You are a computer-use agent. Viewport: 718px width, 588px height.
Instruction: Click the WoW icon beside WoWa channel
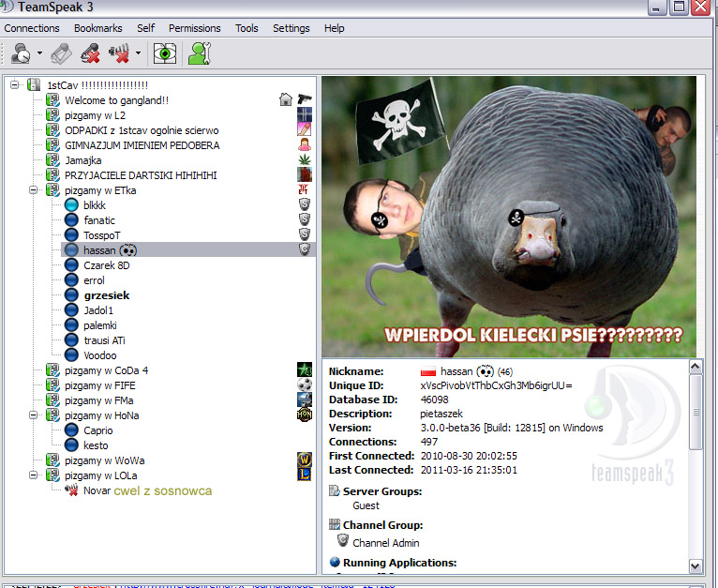pyautogui.click(x=305, y=460)
